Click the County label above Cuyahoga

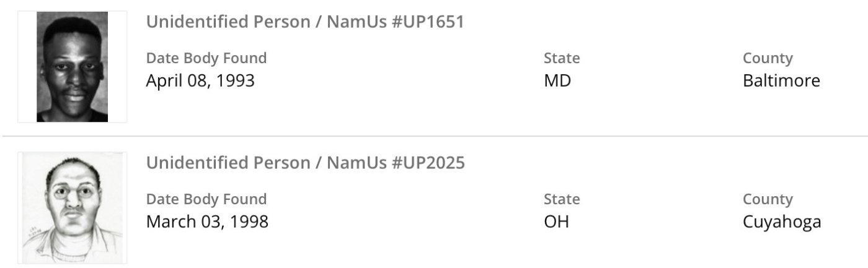click(768, 199)
